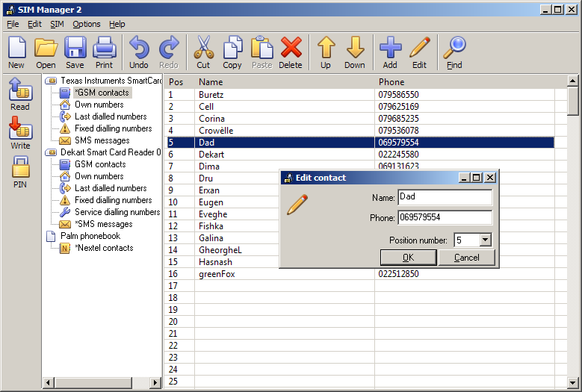Image resolution: width=582 pixels, height=392 pixels.
Task: Open the Help menu
Action: tap(117, 24)
